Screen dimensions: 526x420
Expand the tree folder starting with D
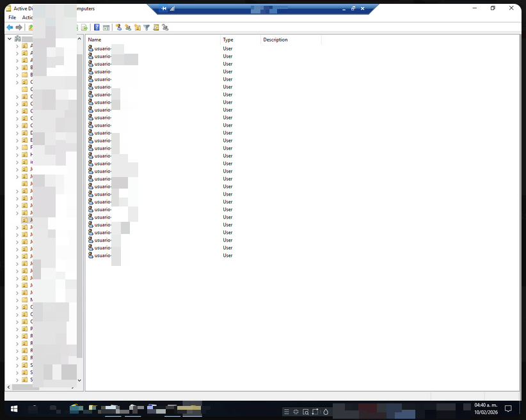[17, 133]
